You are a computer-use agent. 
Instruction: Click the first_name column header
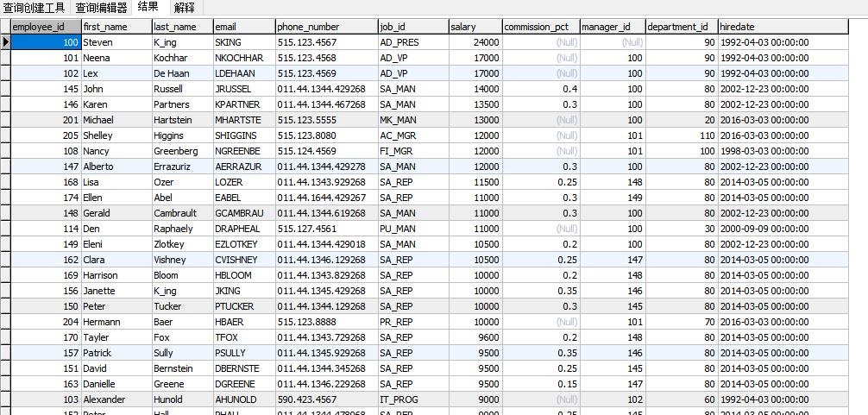click(x=116, y=27)
